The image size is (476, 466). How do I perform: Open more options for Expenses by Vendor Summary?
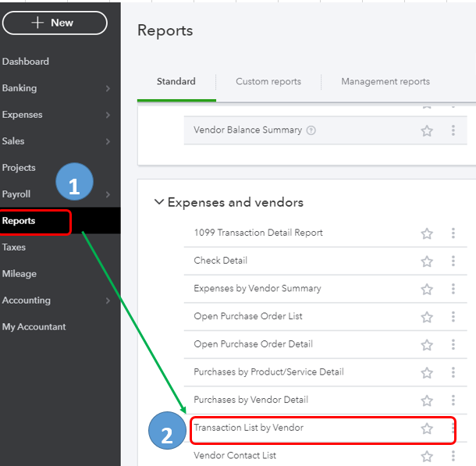(x=453, y=289)
